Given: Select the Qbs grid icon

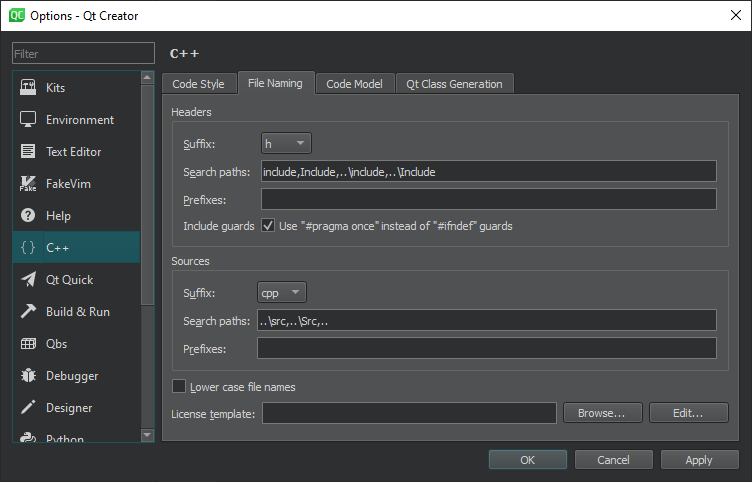Looking at the screenshot, I should tap(28, 343).
